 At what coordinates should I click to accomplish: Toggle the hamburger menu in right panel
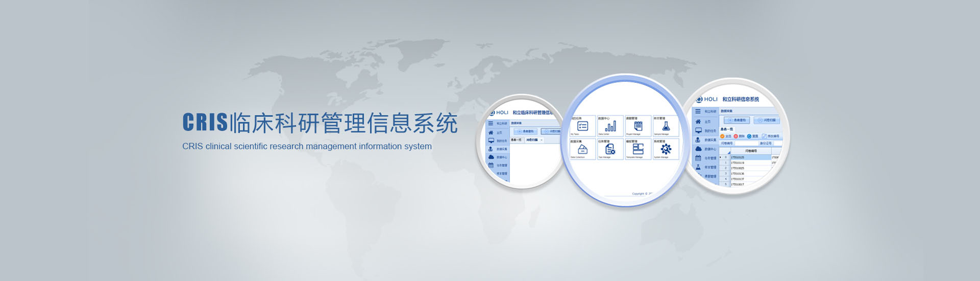(698, 111)
